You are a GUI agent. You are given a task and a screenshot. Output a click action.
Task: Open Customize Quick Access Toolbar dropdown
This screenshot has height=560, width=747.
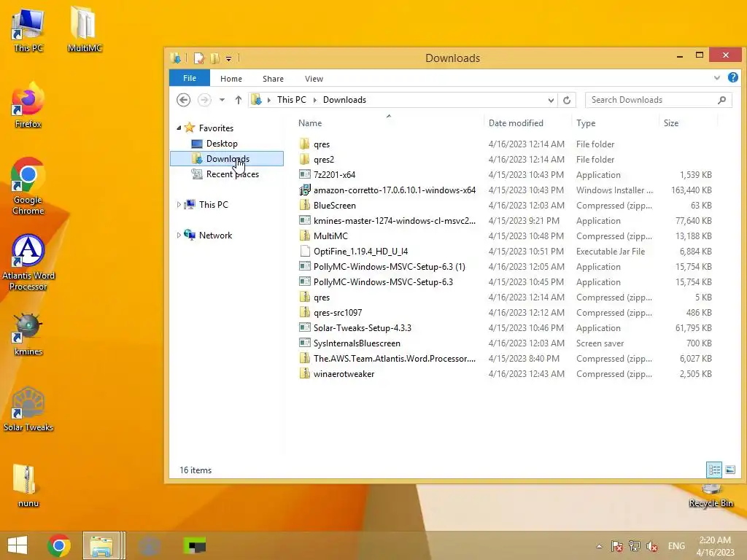228,58
